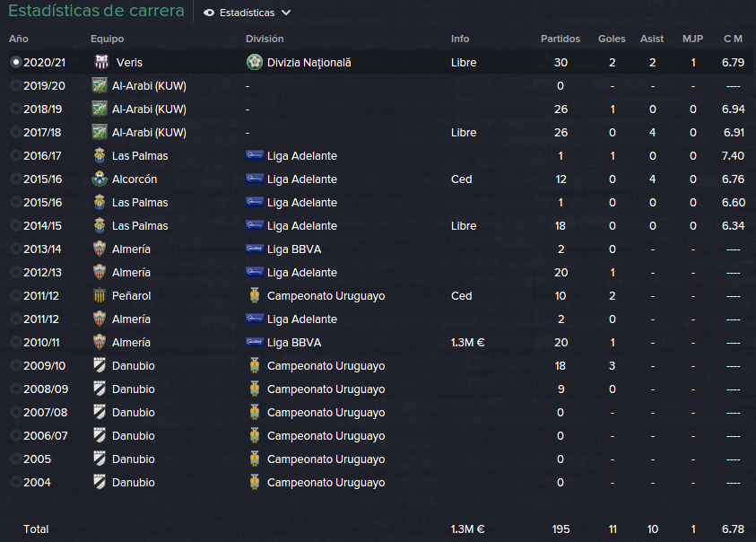
Task: Sort by the Partidos column header
Action: [x=560, y=39]
